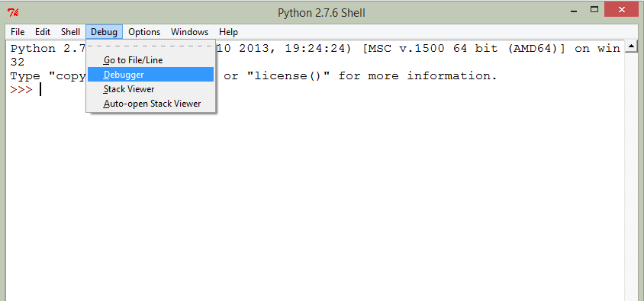Tear off the Debug menu via dashed line

(151, 44)
